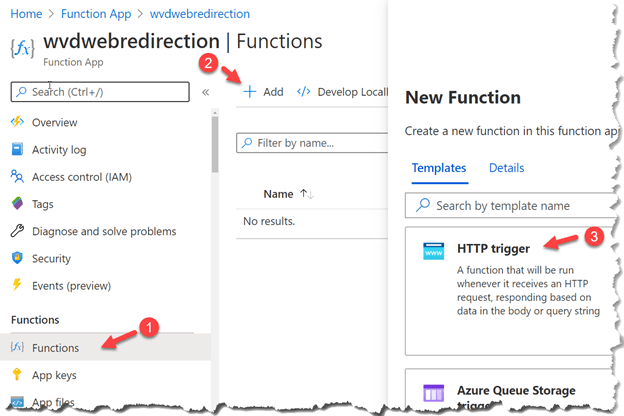Click the New Function heading
This screenshot has width=624, height=416.
point(463,97)
